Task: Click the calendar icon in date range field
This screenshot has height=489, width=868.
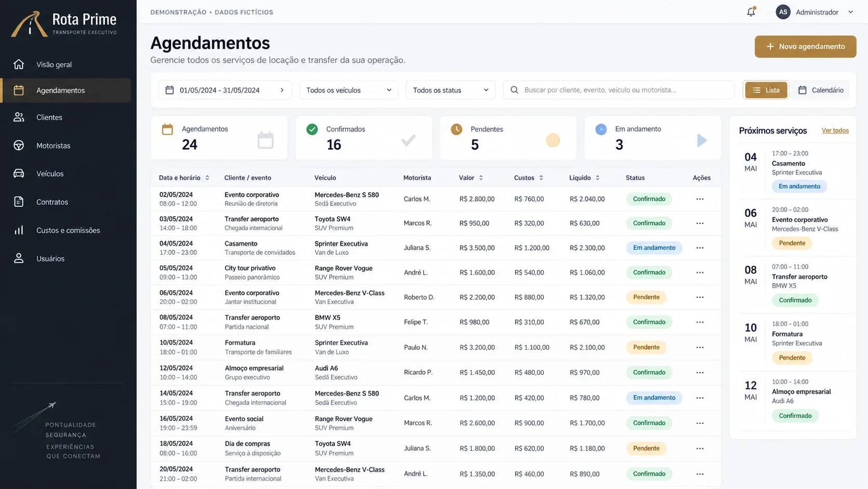Action: point(169,90)
